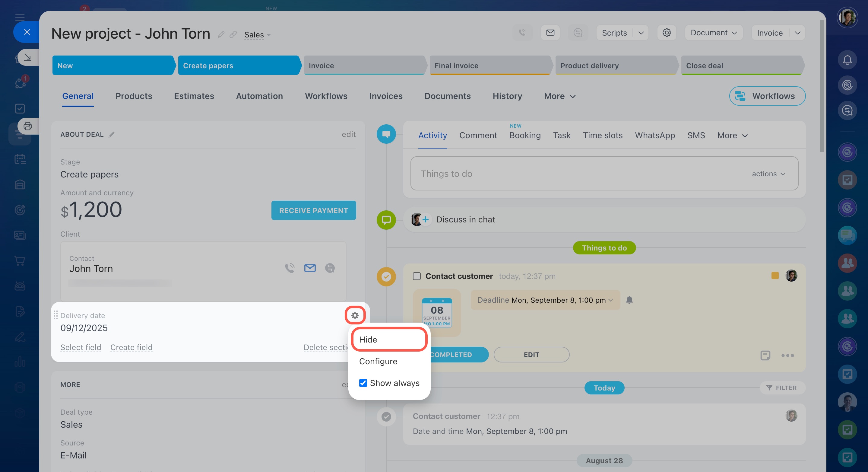
Task: Uncheck the Show always checkbox
Action: [x=363, y=383]
